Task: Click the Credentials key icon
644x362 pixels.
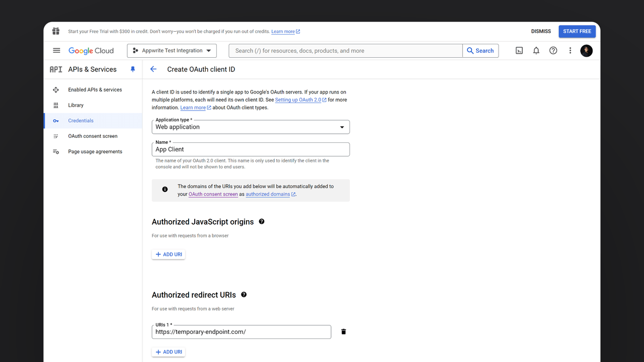Action: pos(56,121)
